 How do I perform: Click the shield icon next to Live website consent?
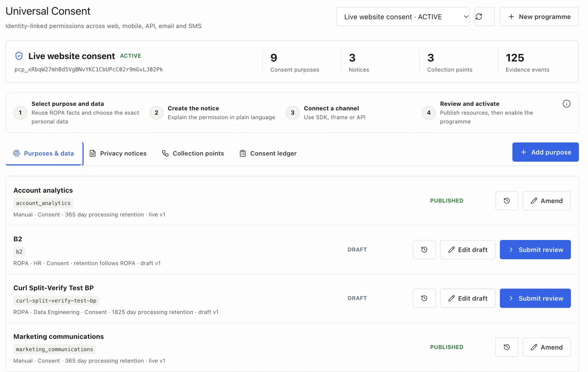pos(19,56)
